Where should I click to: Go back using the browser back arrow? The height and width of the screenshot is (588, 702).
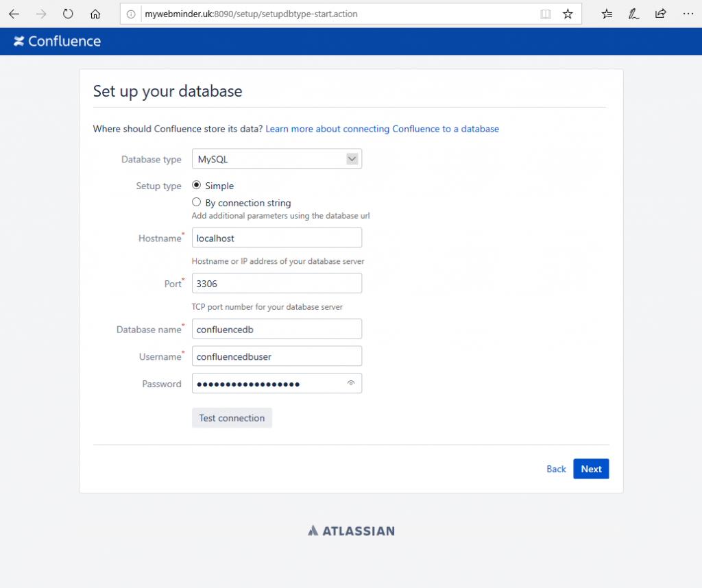tap(14, 14)
